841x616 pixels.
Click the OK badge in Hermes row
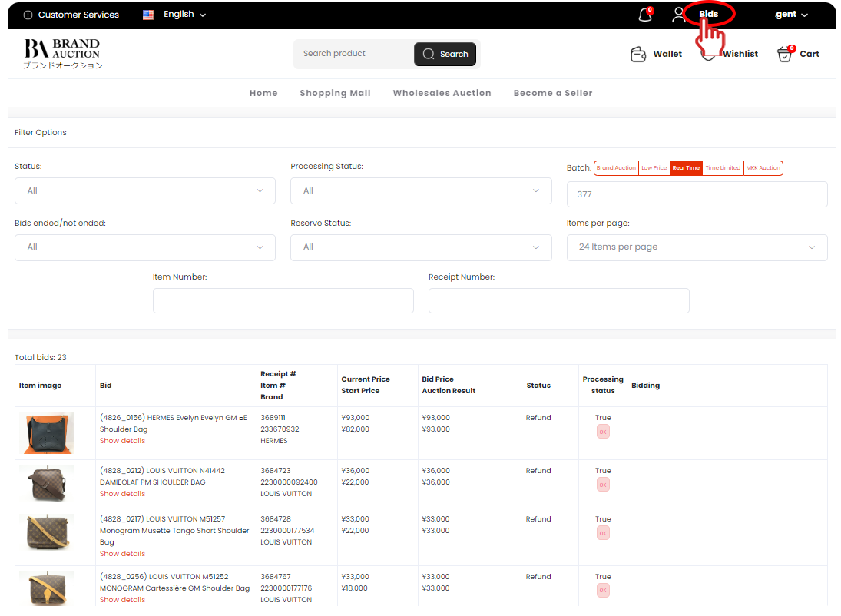603,432
